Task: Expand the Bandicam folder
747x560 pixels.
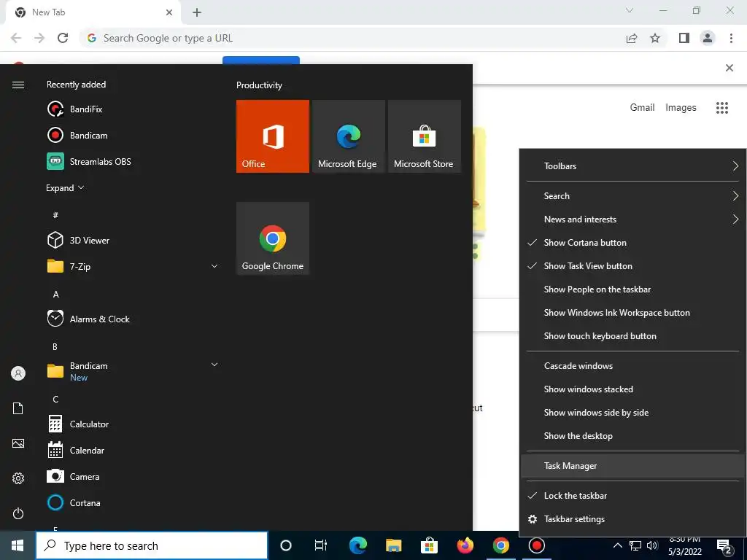Action: [x=214, y=365]
